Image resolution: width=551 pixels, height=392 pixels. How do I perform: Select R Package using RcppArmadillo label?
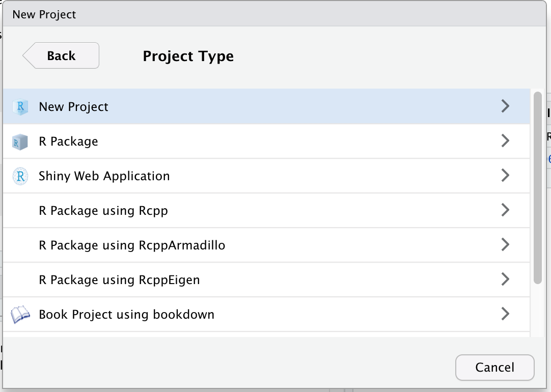[x=132, y=245]
